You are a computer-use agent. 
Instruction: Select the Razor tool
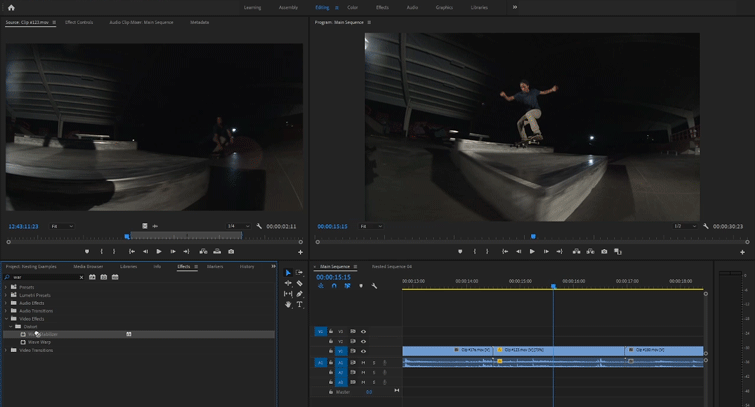click(299, 283)
